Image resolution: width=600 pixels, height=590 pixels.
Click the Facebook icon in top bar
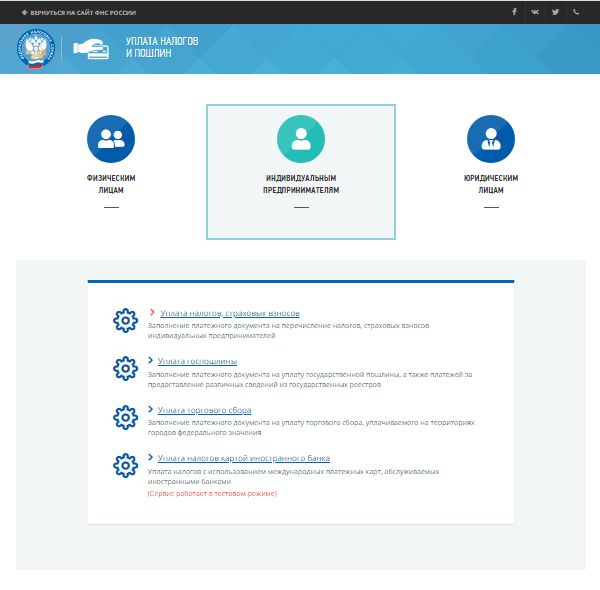[x=514, y=12]
